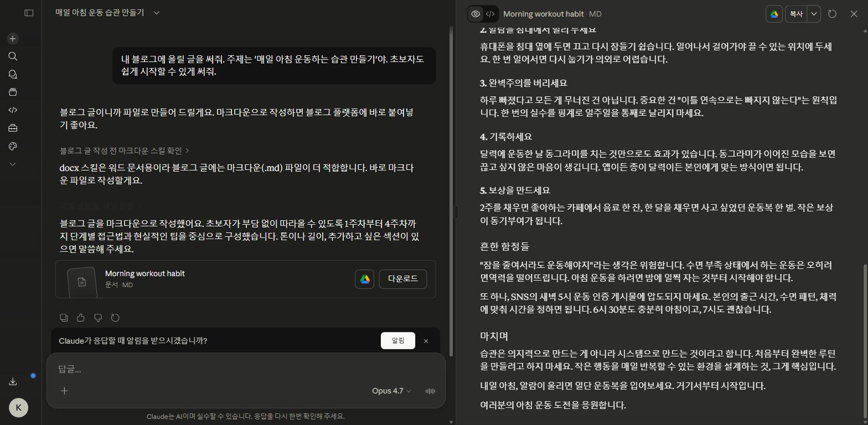Click the user prompt message bubble

[x=274, y=65]
